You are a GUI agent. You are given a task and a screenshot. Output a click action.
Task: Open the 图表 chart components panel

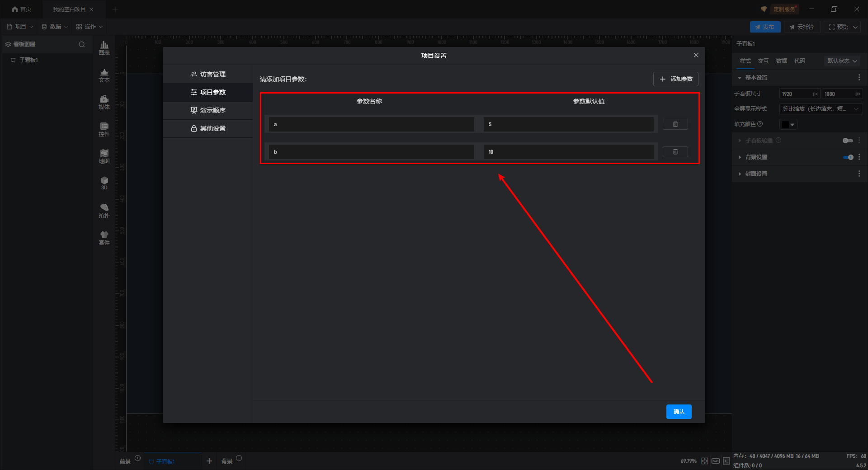click(x=104, y=48)
